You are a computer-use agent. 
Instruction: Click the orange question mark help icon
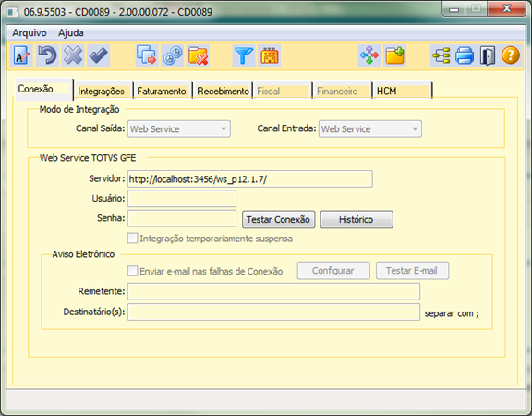pyautogui.click(x=510, y=55)
